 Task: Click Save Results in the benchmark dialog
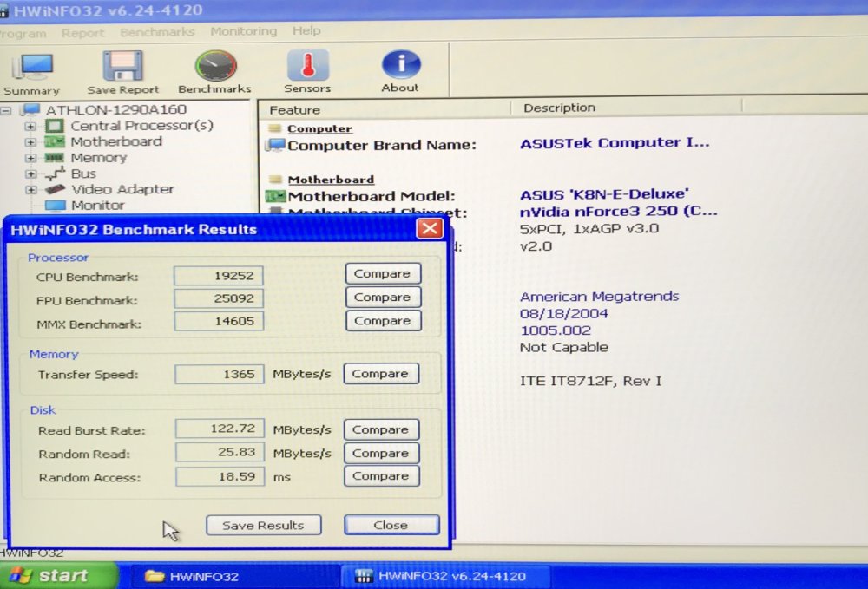pos(263,525)
